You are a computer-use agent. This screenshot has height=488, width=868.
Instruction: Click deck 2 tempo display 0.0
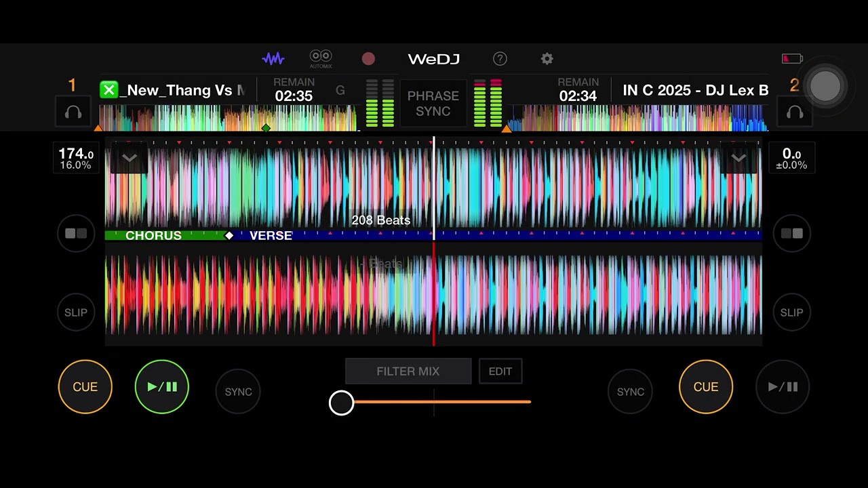point(791,159)
